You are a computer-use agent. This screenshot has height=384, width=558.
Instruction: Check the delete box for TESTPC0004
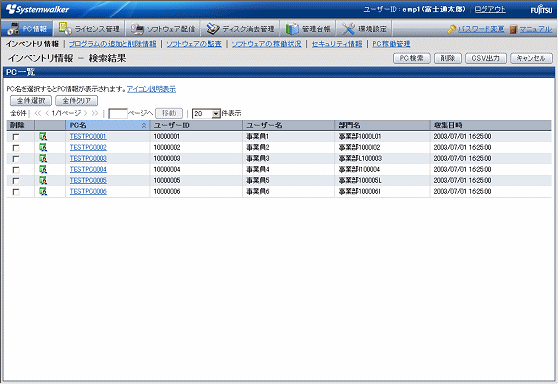pyautogui.click(x=16, y=170)
